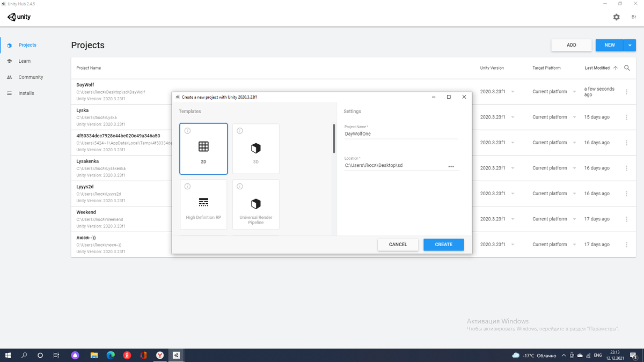644x362 pixels.
Task: Select the 3D template cube icon
Action: pos(256,148)
